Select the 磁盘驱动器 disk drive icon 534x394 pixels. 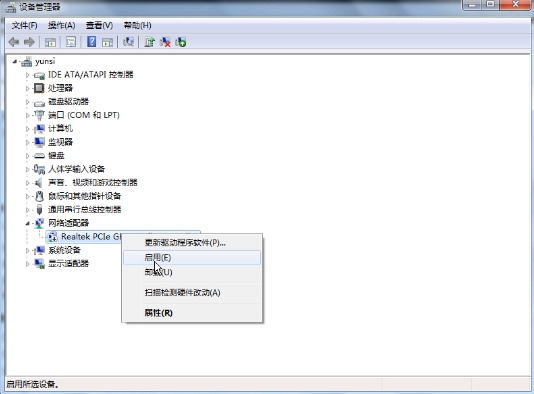(x=39, y=102)
